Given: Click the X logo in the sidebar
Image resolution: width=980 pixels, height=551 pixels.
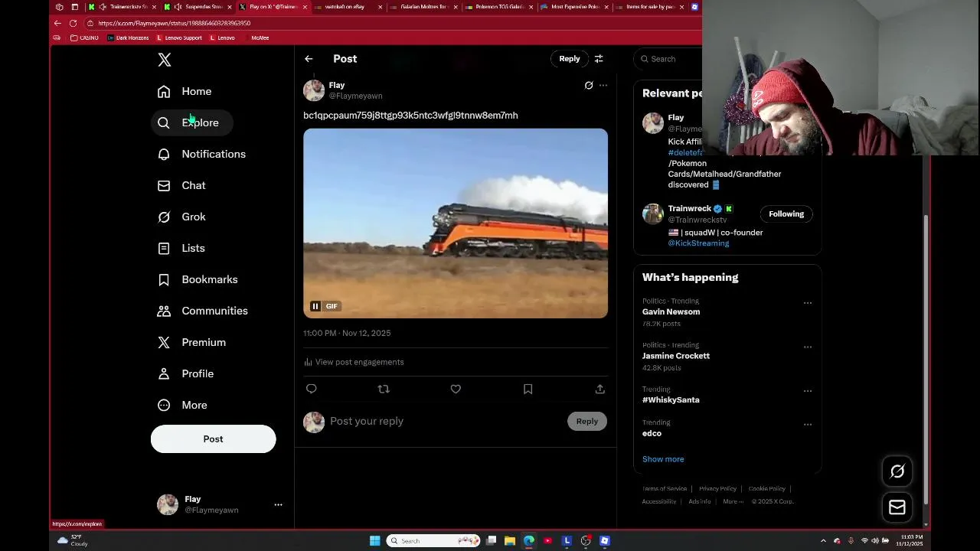Looking at the screenshot, I should point(164,60).
